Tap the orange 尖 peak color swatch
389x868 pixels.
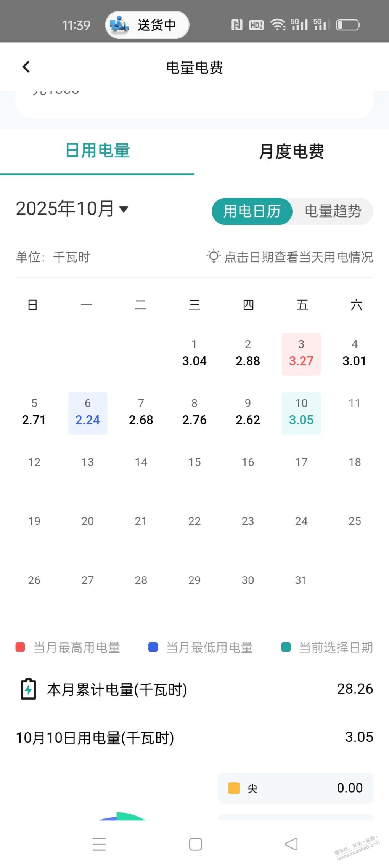[x=233, y=788]
